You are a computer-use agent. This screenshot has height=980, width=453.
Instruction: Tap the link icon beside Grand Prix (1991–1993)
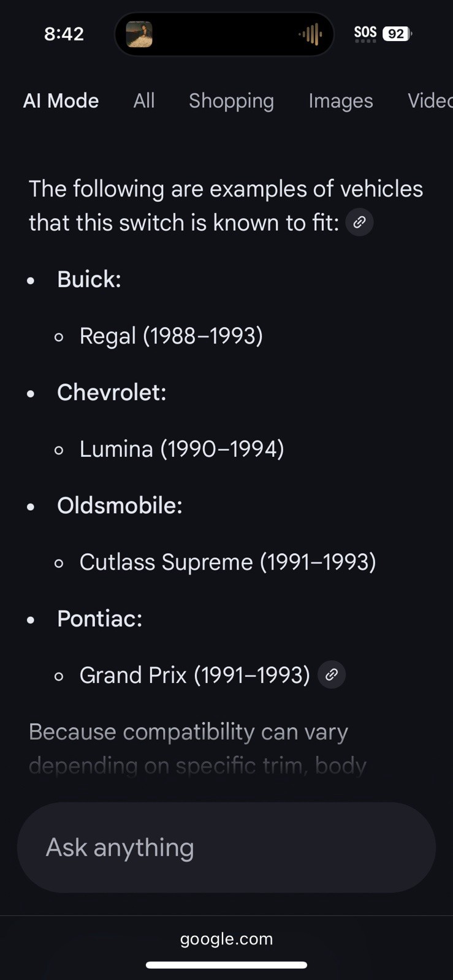(x=332, y=674)
